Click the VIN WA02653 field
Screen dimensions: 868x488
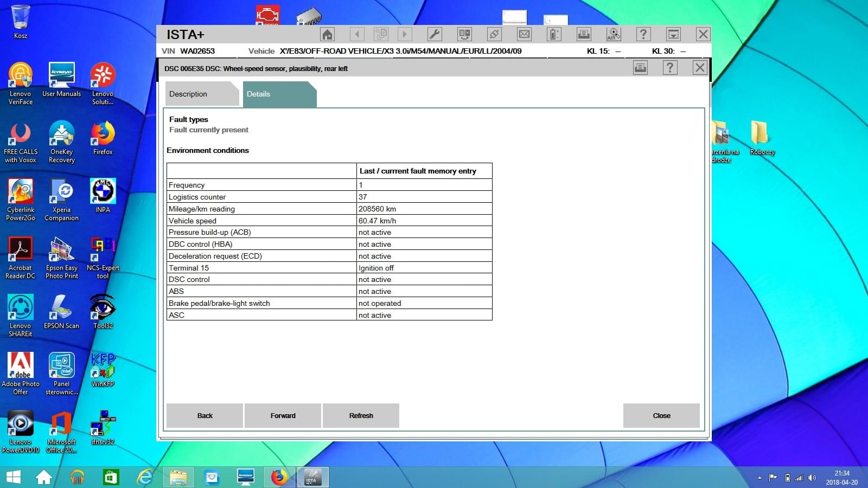coord(188,51)
